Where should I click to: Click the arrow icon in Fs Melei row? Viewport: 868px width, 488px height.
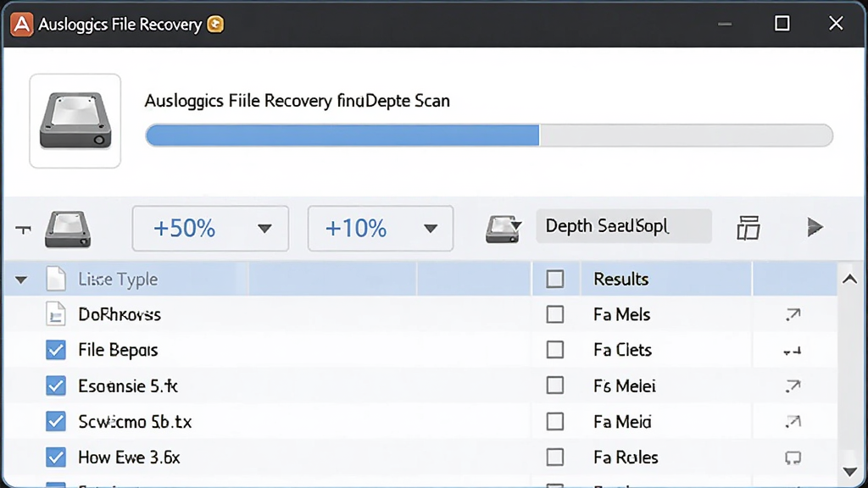pyautogui.click(x=793, y=385)
